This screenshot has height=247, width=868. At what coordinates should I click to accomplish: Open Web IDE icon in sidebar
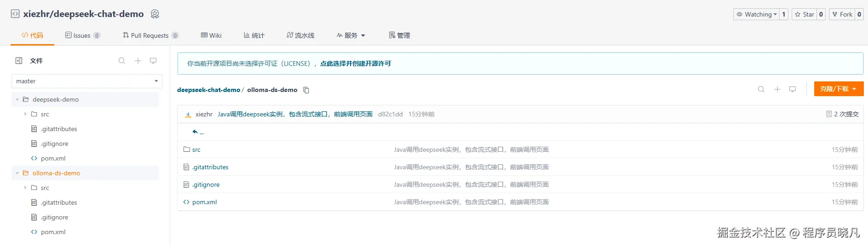coord(153,61)
